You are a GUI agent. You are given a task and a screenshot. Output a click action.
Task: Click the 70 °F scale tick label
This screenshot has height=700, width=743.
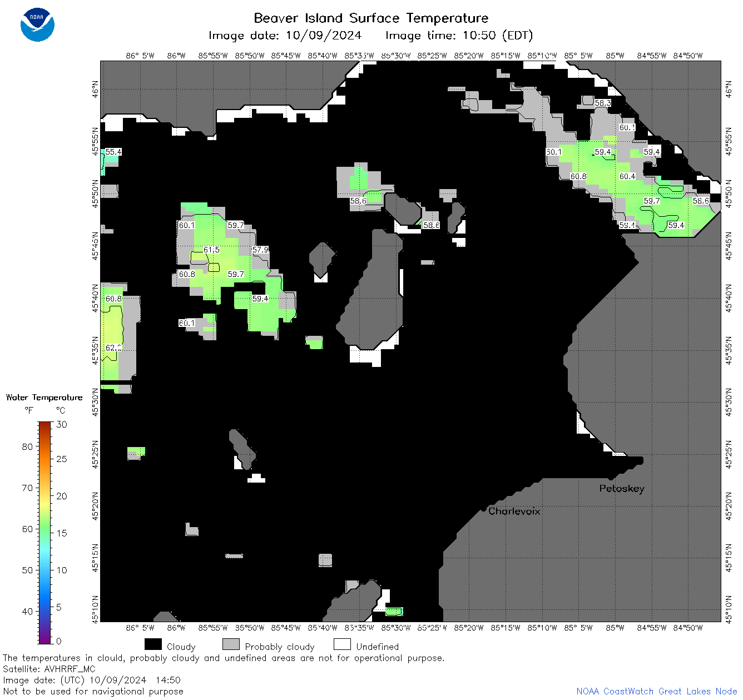tap(27, 488)
